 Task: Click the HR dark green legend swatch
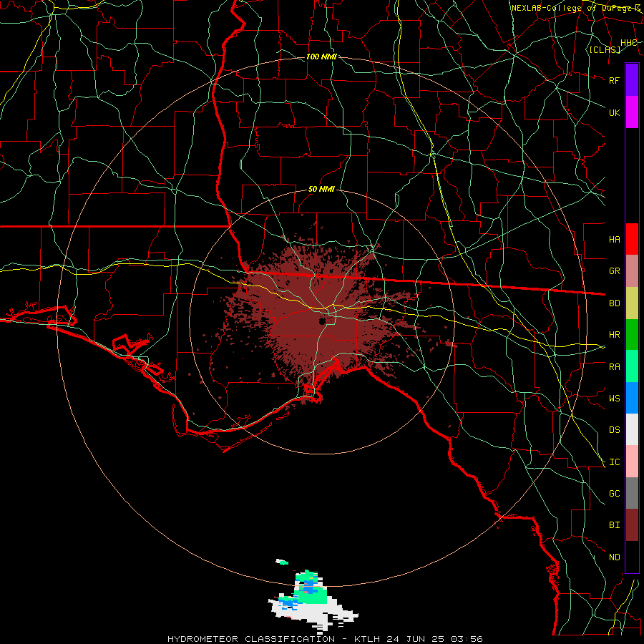632,335
